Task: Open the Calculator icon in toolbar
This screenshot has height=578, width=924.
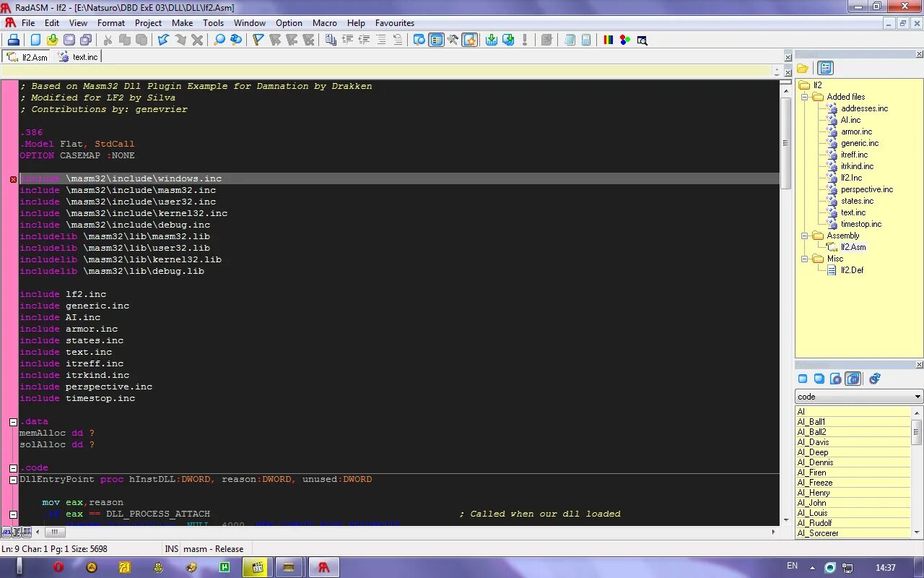Action: pyautogui.click(x=586, y=40)
